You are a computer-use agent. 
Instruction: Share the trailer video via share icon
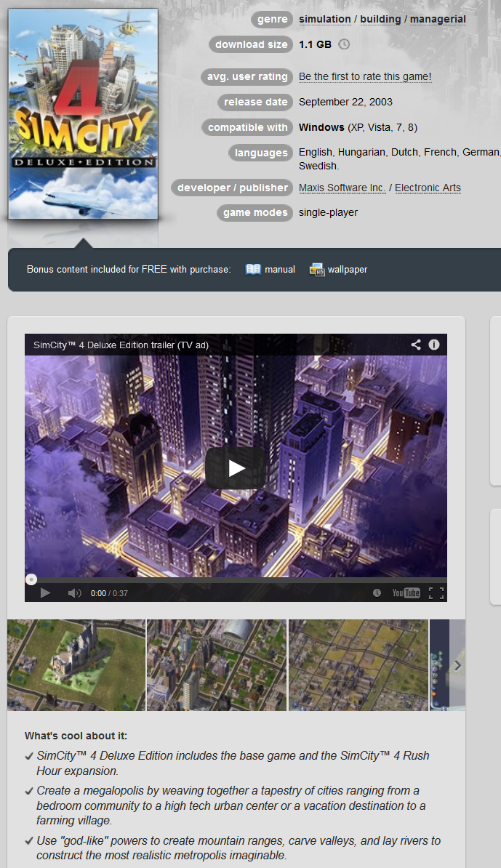tap(416, 345)
